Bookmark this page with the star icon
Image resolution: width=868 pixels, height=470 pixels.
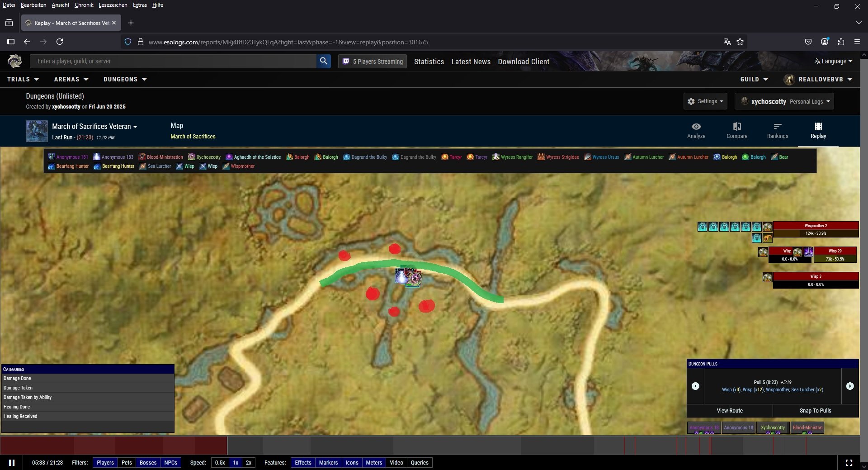coord(740,42)
